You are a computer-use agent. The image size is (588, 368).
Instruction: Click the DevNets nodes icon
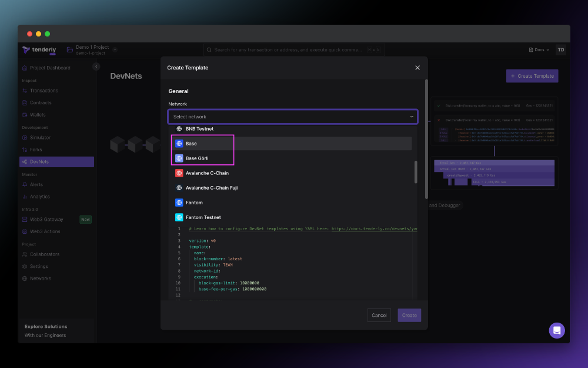pos(25,162)
